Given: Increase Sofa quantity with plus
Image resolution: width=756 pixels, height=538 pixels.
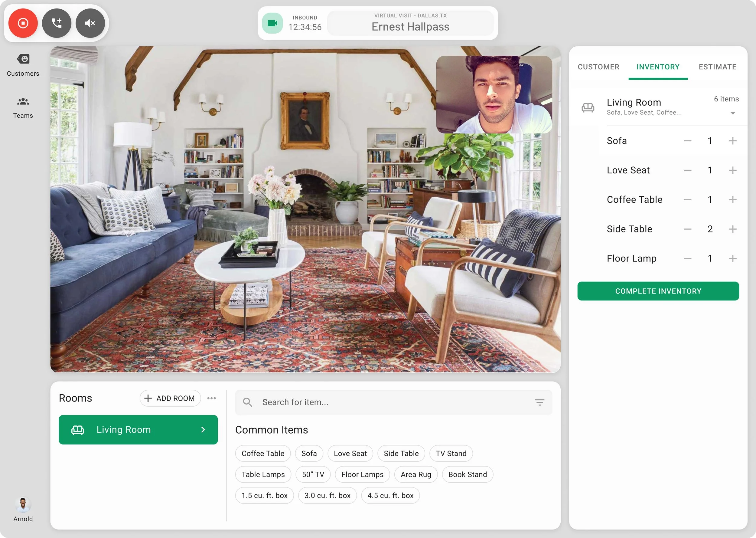Looking at the screenshot, I should pos(732,141).
